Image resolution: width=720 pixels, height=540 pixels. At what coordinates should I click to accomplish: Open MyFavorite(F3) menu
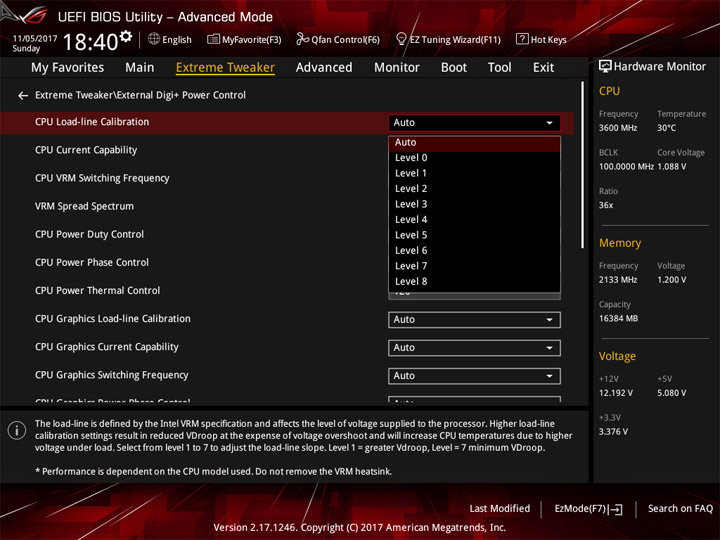(x=244, y=39)
